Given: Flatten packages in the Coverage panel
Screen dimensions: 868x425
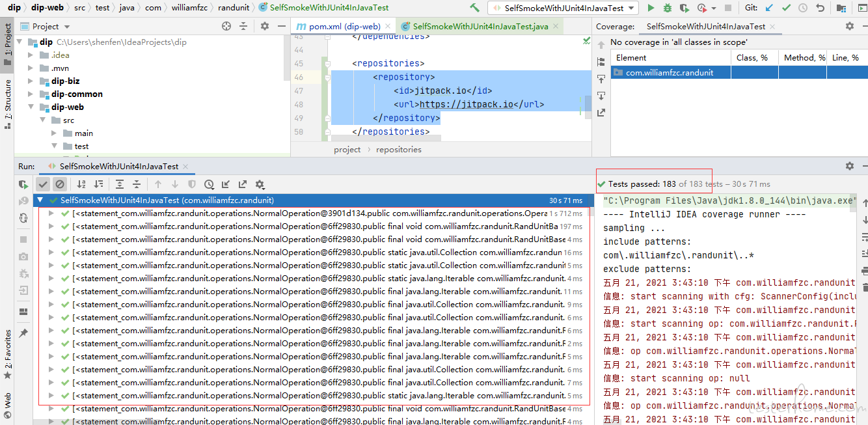Looking at the screenshot, I should pyautogui.click(x=601, y=61).
